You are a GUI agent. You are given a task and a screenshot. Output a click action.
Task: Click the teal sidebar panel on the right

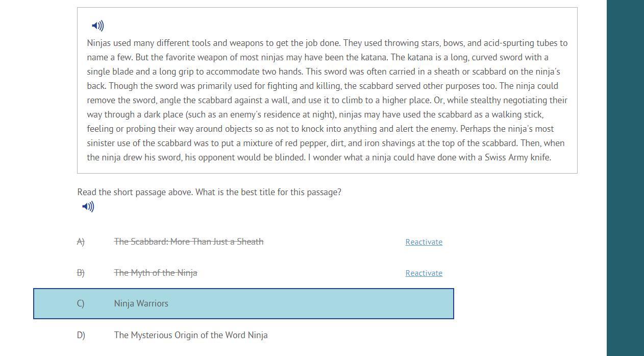(625, 178)
